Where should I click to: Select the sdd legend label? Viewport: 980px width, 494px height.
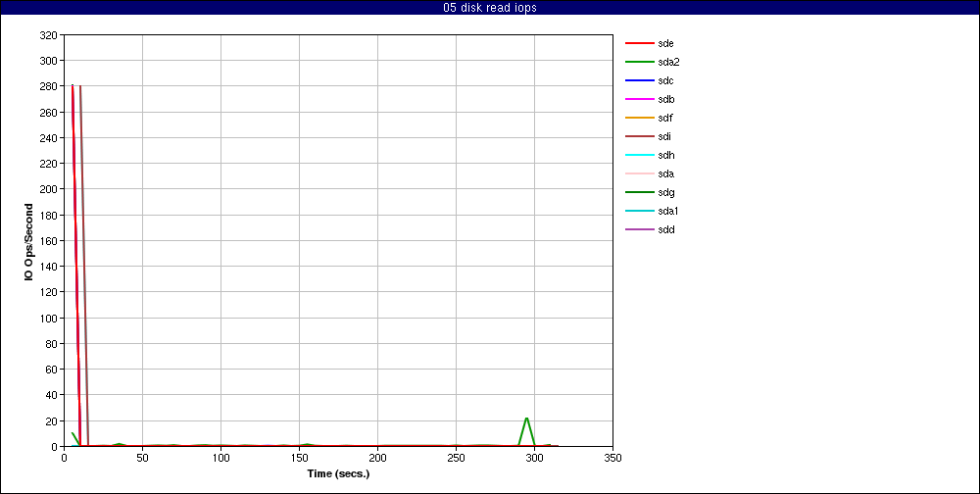click(x=665, y=229)
